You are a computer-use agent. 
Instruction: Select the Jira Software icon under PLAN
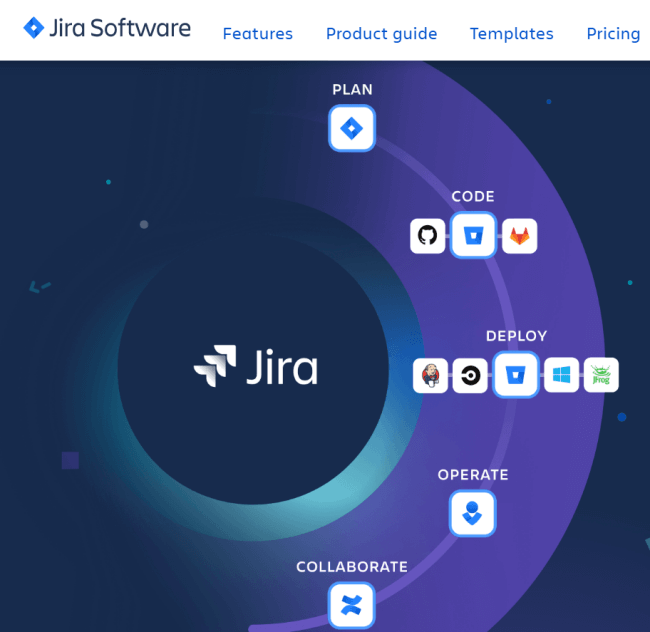tap(352, 128)
